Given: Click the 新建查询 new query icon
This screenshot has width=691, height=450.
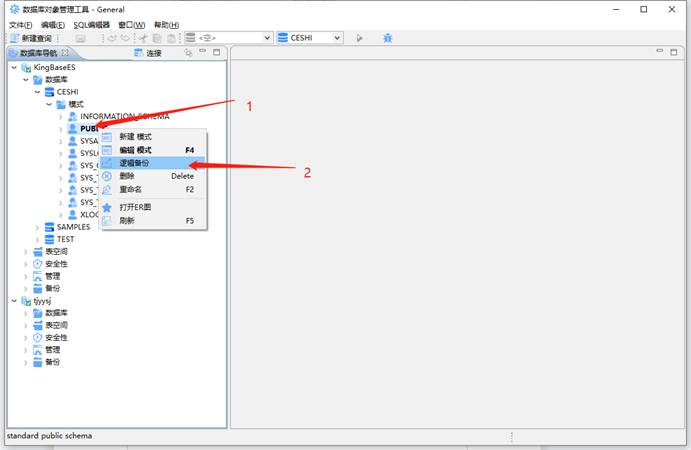Looking at the screenshot, I should tap(15, 38).
